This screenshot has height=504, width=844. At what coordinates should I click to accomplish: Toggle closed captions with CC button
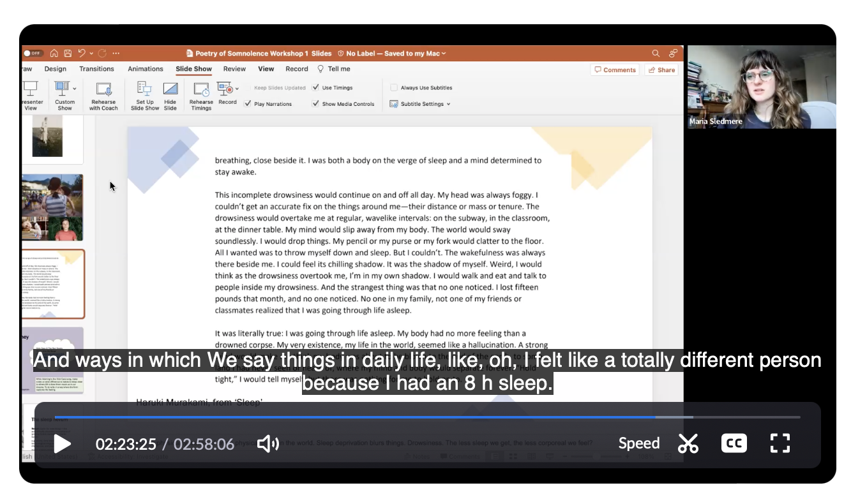[x=734, y=443]
